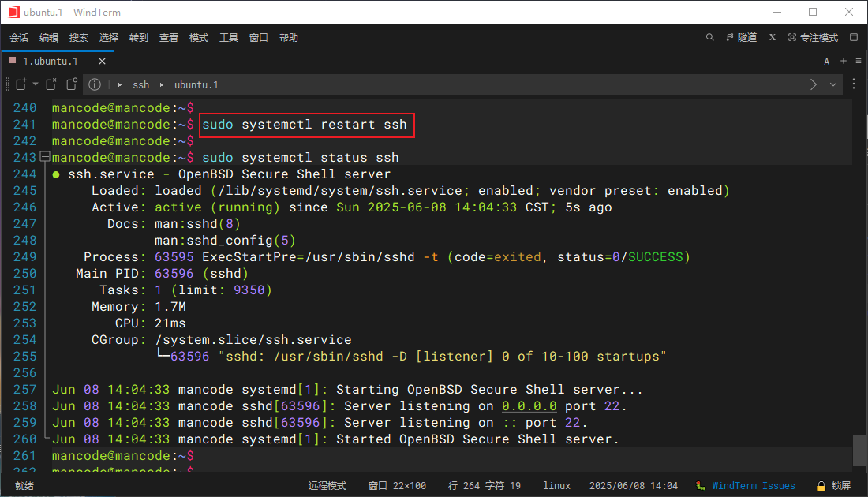This screenshot has height=497, width=868.
Task: Collapse the fold marker at line 243
Action: click(44, 157)
